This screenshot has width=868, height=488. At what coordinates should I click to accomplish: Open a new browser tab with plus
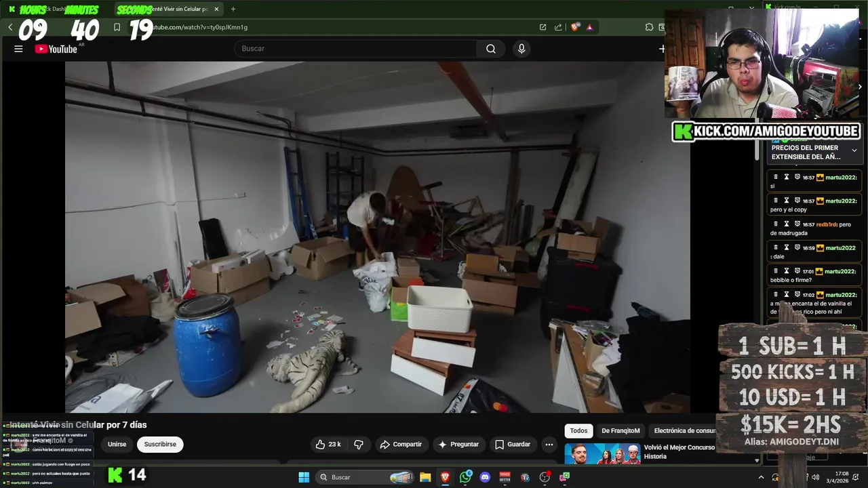point(233,9)
